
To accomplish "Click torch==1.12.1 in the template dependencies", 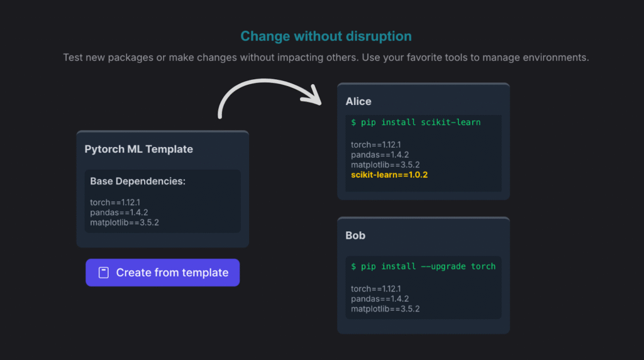I will (x=115, y=202).
